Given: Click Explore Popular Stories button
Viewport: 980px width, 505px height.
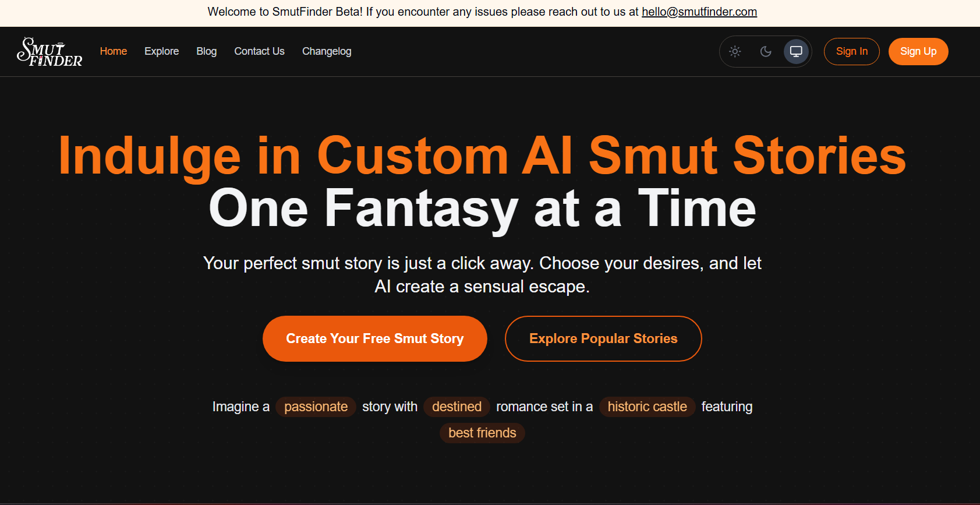Looking at the screenshot, I should click(603, 338).
